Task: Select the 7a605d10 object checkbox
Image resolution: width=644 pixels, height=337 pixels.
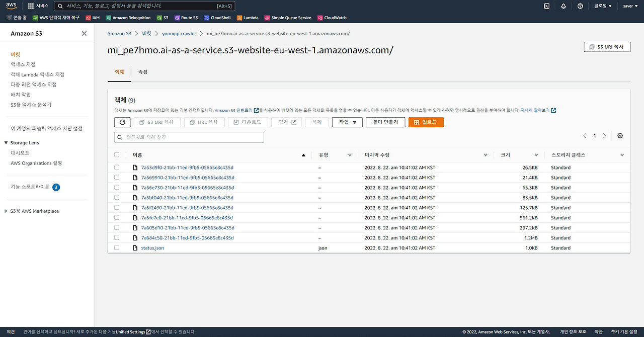Action: coord(117,227)
